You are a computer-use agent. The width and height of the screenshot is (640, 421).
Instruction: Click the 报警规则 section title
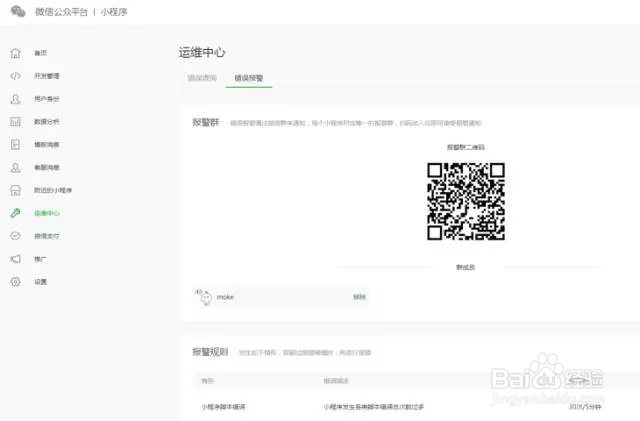pyautogui.click(x=210, y=352)
